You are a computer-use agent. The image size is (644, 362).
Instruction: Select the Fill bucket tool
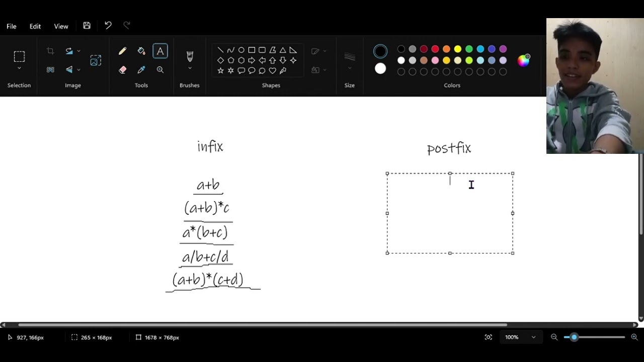click(x=141, y=51)
